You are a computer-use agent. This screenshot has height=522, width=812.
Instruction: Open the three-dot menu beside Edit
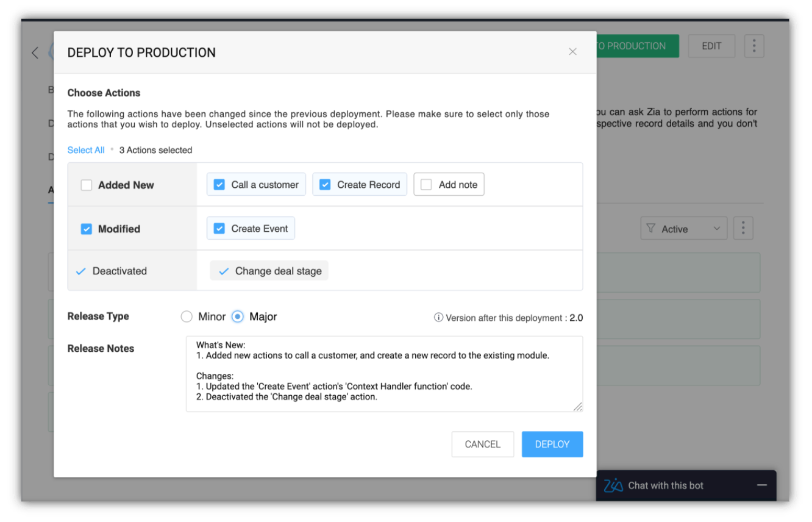[x=754, y=46]
